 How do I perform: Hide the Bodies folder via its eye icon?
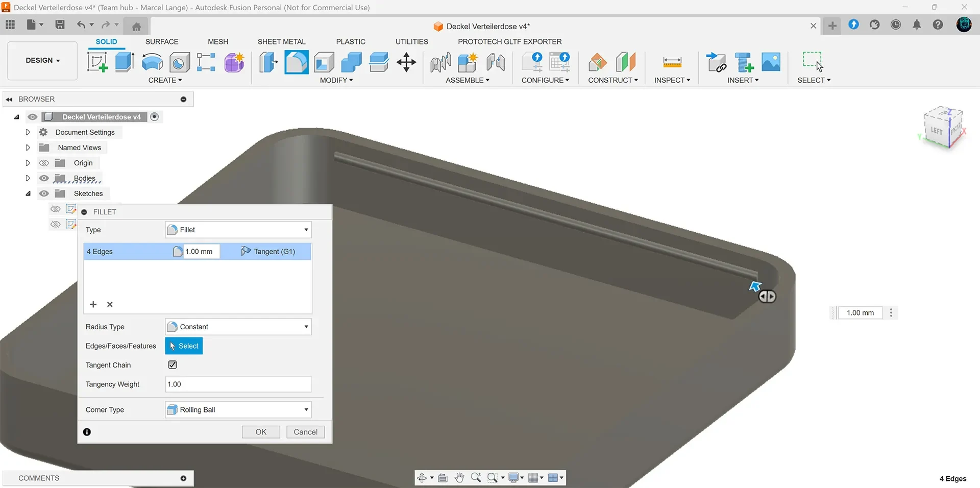(x=44, y=178)
